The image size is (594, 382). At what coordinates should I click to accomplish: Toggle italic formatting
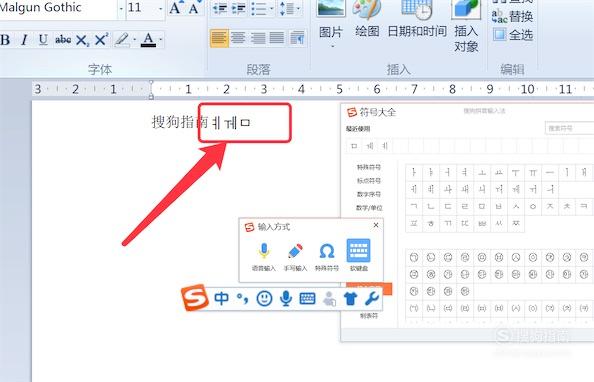tap(25, 39)
